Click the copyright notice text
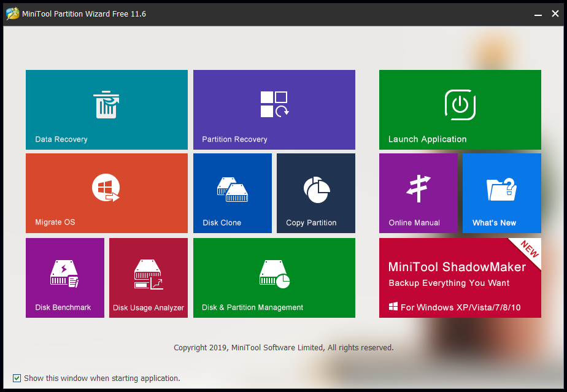567x392 pixels. (283, 347)
